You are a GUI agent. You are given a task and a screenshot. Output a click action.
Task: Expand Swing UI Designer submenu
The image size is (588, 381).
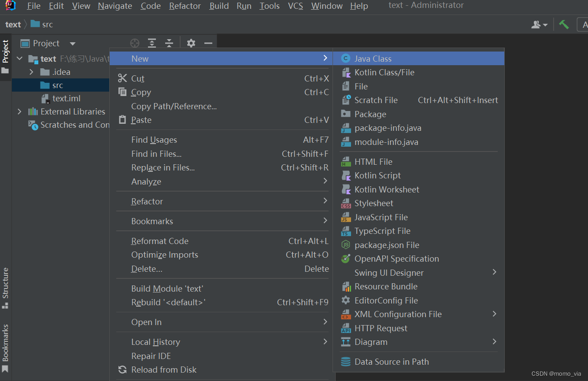click(x=418, y=273)
